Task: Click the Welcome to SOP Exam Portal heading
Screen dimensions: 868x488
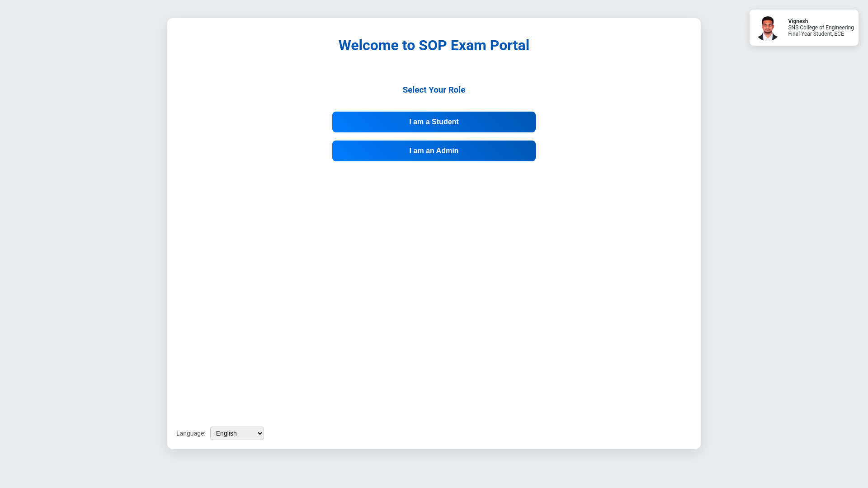Action: pos(434,45)
